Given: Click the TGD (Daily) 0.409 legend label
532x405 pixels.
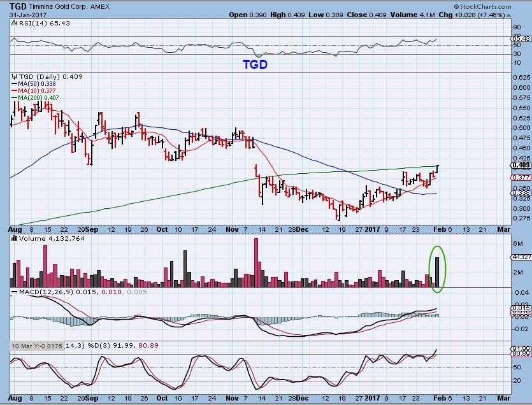Looking at the screenshot, I should tap(50, 76).
